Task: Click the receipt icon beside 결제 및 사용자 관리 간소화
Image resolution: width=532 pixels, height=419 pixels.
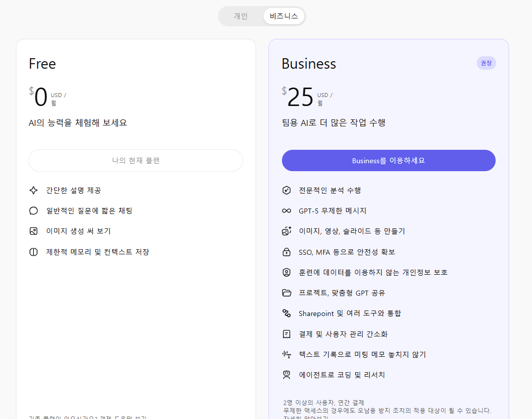Action: click(x=287, y=334)
